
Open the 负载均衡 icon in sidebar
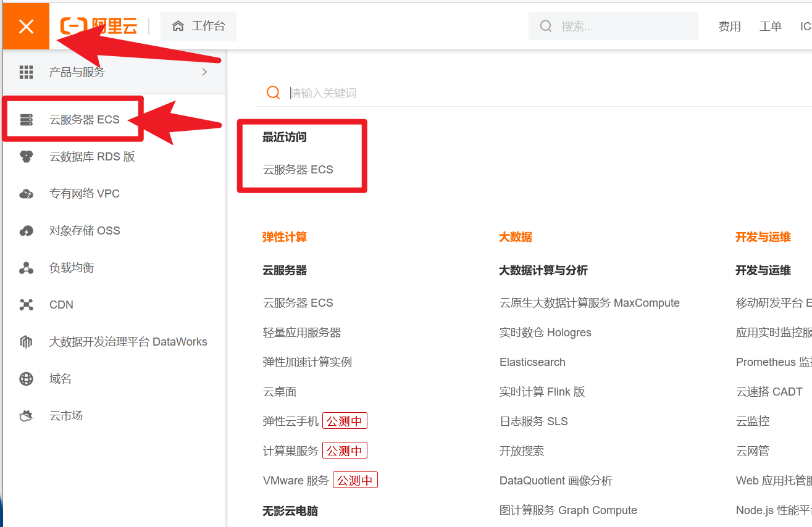coord(26,268)
